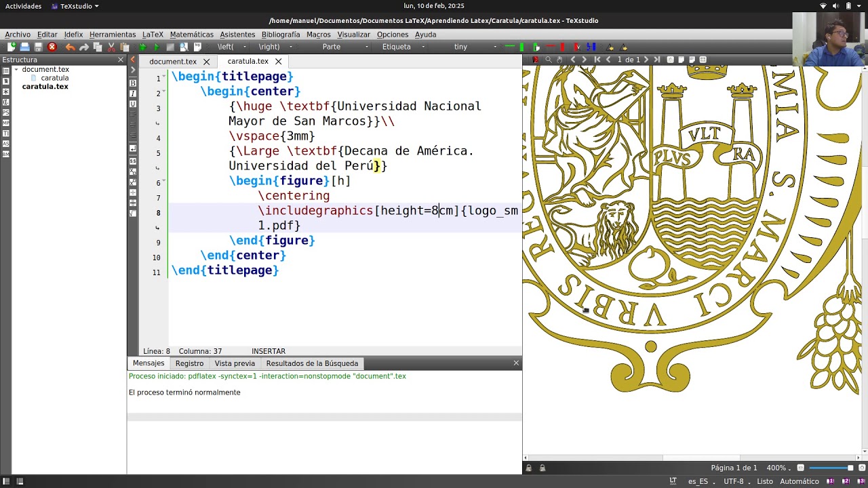
Task: Click the open file icon in the toolbar
Action: [24, 47]
